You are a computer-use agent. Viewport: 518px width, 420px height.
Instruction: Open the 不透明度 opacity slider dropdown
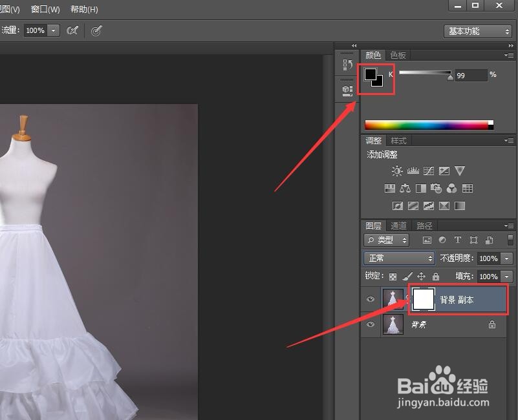pos(507,258)
